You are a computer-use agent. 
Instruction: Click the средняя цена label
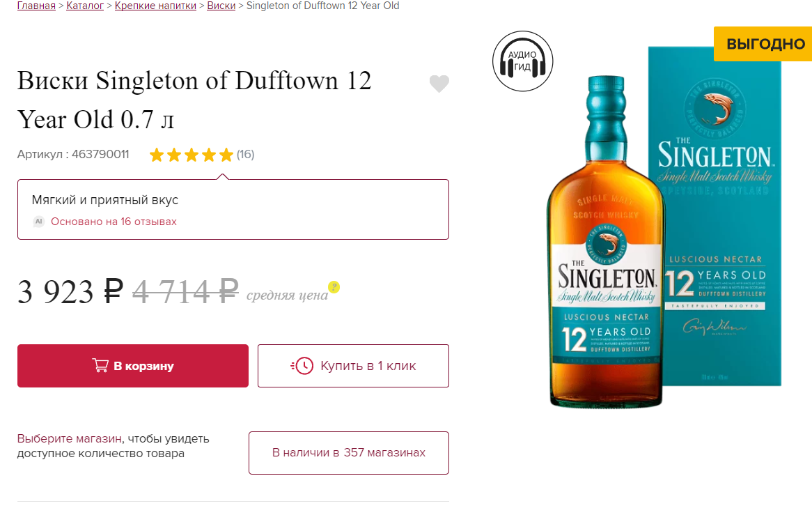click(x=287, y=295)
